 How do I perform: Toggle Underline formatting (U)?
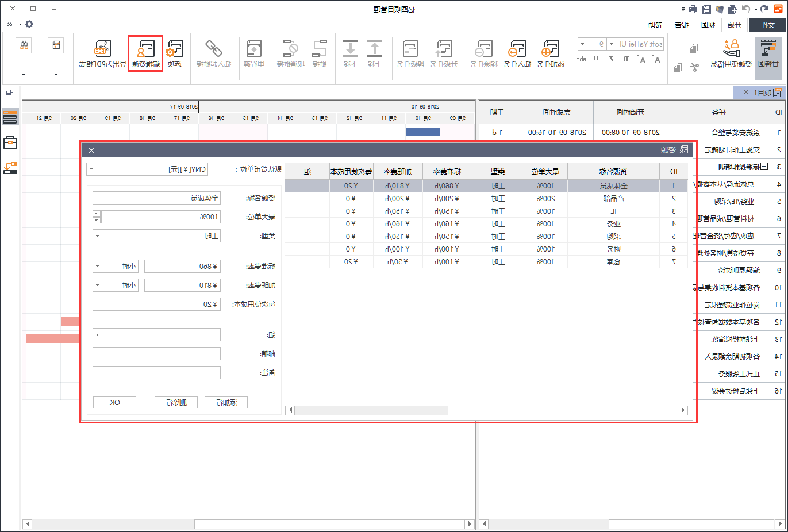(x=596, y=59)
